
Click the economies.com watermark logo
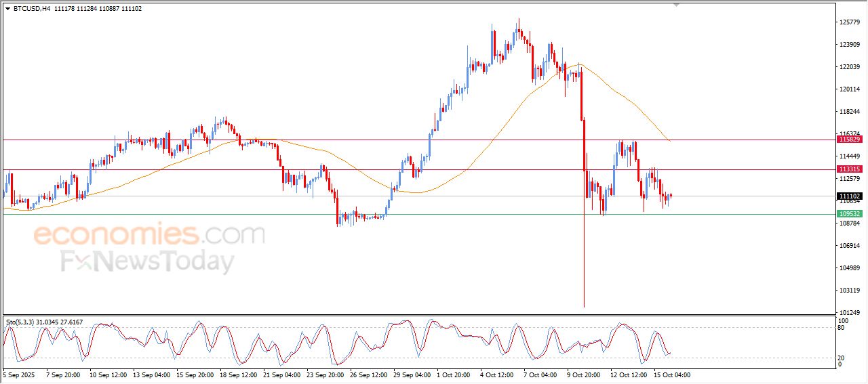(149, 234)
